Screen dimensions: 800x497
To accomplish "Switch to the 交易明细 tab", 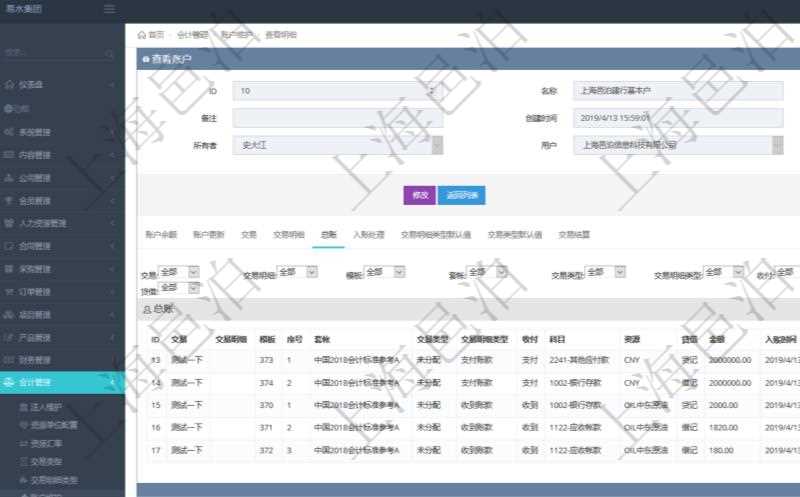I will [289, 235].
